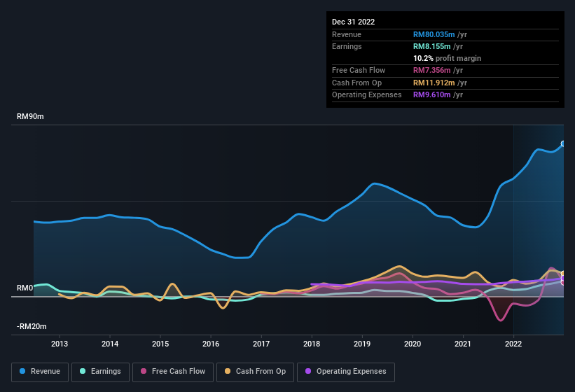Screen dimensions: 575x392
Task: Click the 2022 x-axis label
Action: 513,344
